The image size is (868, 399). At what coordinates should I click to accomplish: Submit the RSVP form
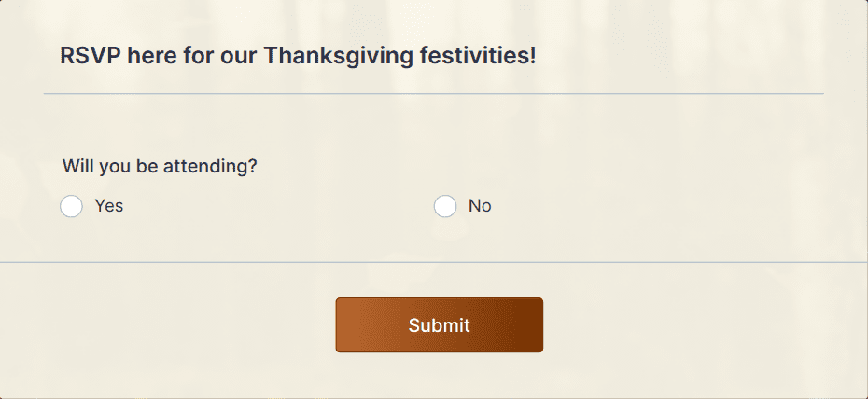439,325
